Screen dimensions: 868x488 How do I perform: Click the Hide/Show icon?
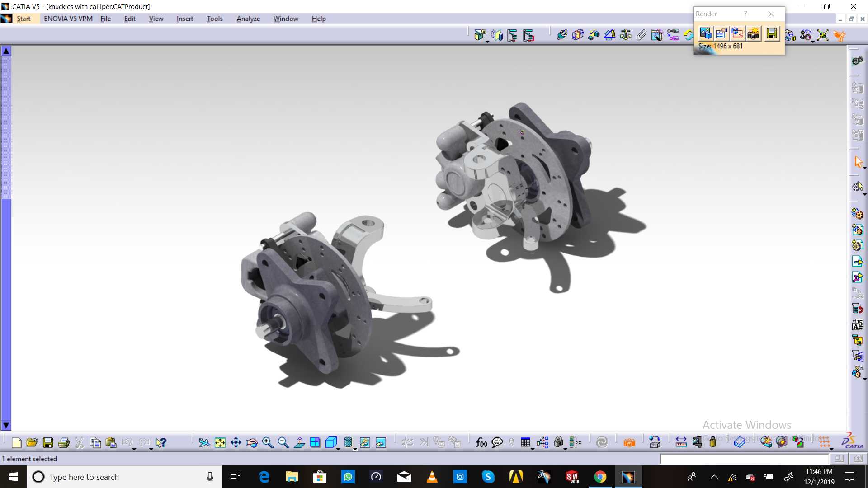365,443
